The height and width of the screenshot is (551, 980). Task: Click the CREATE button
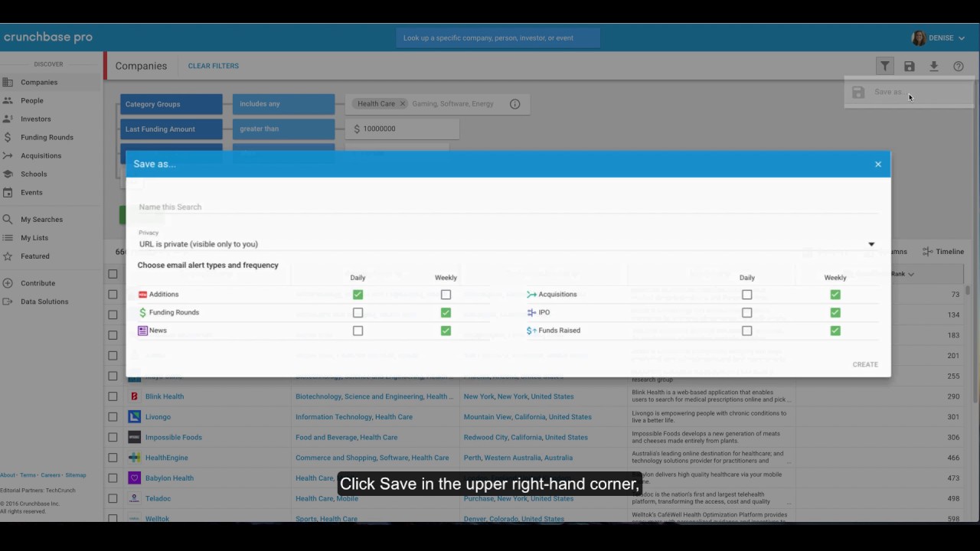pos(865,364)
